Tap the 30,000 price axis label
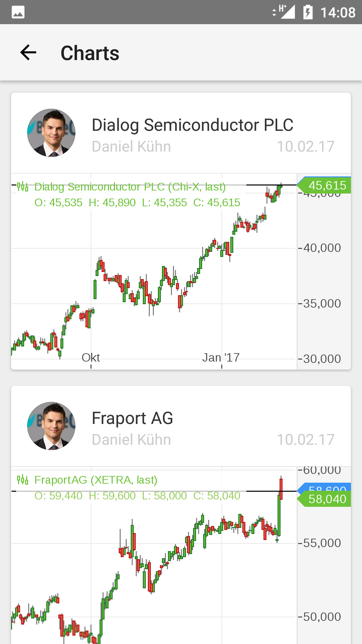The image size is (362, 644). coord(322,359)
